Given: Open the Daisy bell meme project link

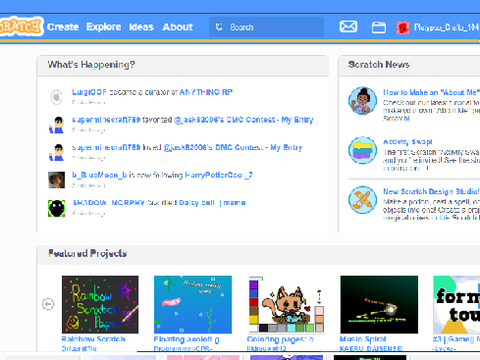Looking at the screenshot, I should 212,203.
